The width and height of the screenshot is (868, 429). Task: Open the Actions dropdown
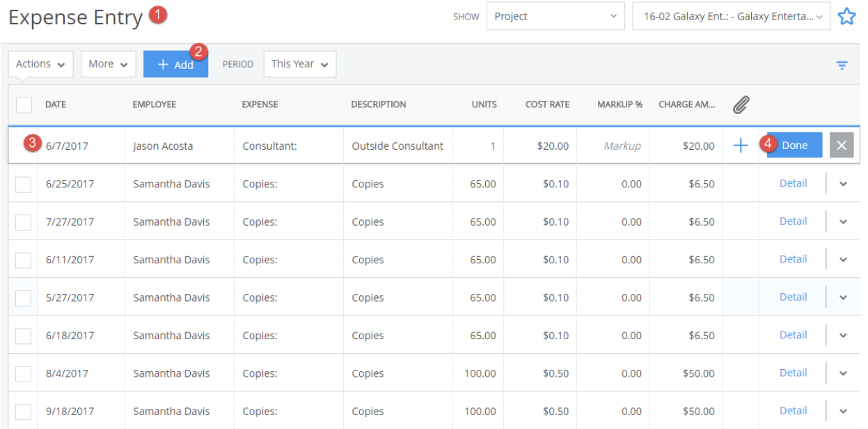coord(40,64)
